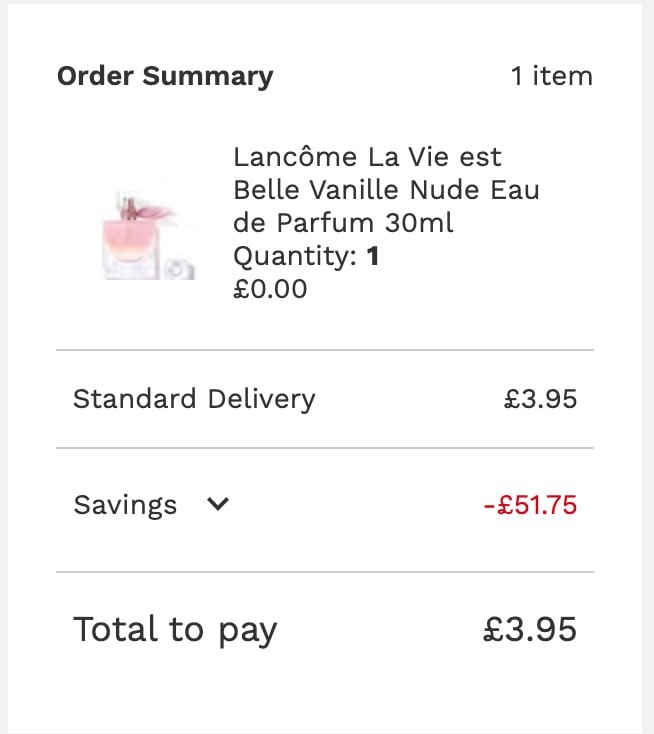
Task: Click the small miniature bottle in thumbnail
Action: click(x=180, y=270)
